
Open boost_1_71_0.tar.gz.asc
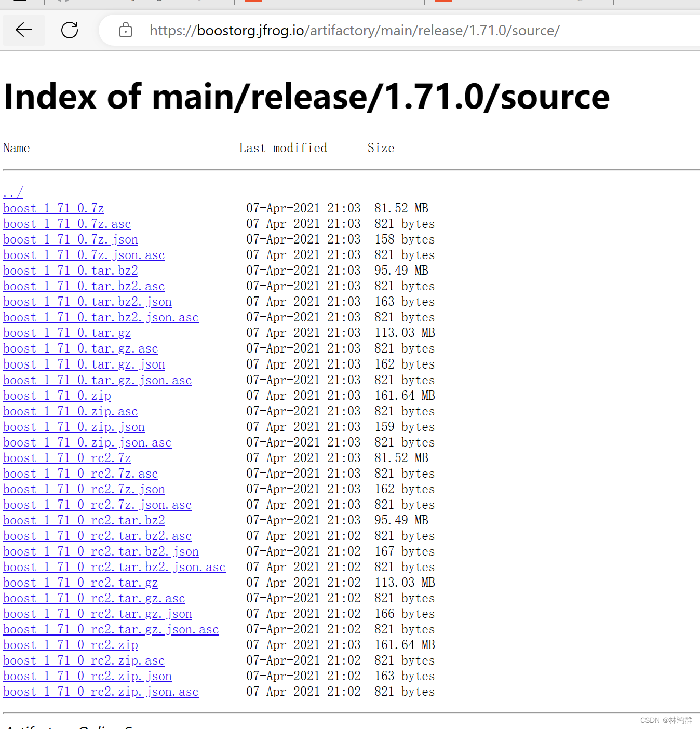[x=80, y=348]
